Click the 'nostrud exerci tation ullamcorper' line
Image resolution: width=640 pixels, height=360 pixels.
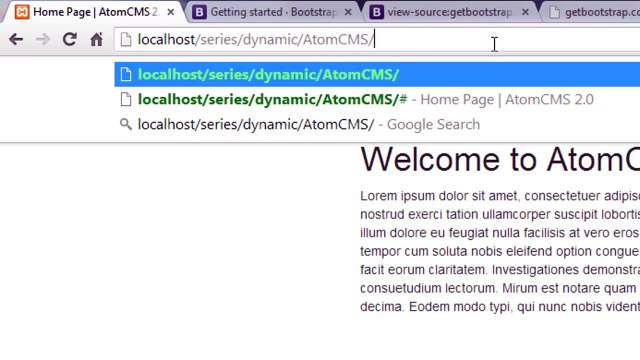(x=500, y=214)
